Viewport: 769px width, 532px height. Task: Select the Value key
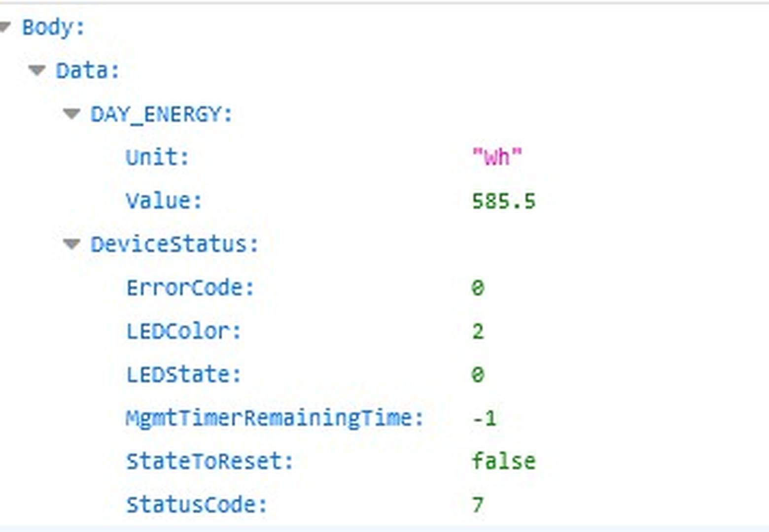click(x=164, y=201)
